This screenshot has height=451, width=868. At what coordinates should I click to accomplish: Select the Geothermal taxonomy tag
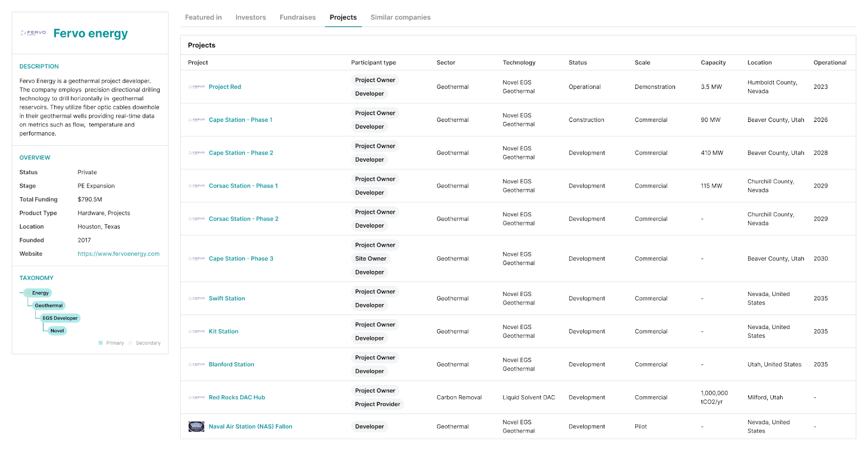(x=49, y=306)
